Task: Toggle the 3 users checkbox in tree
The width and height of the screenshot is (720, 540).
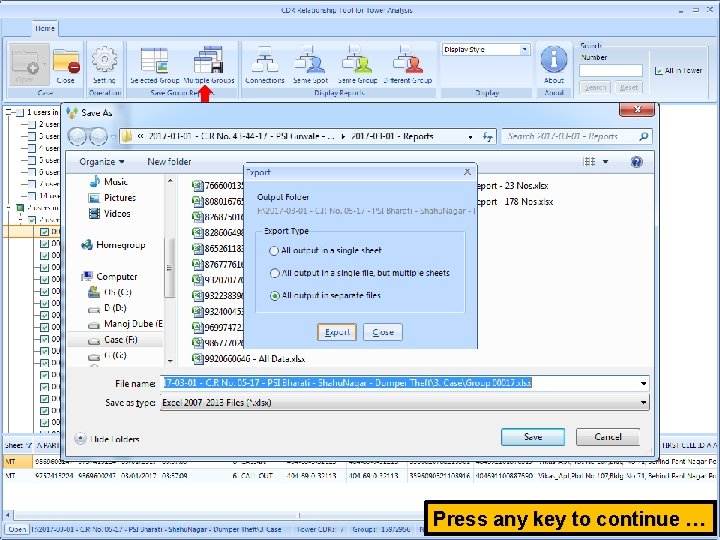Action: tap(32, 136)
